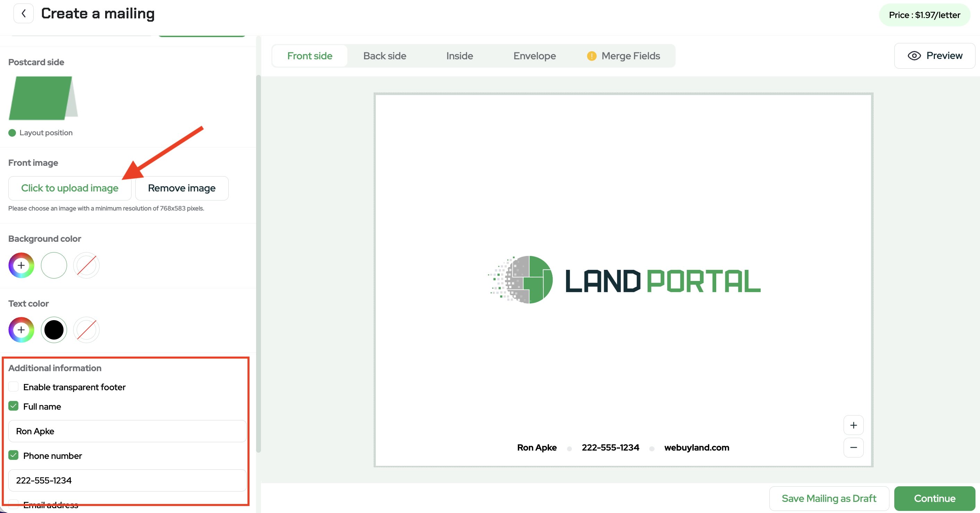Click the Full name input field
The image size is (980, 513).
[127, 431]
